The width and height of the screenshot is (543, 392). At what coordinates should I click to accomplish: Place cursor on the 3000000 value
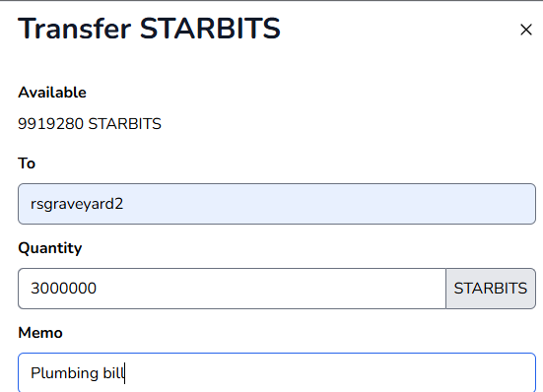[x=63, y=289]
